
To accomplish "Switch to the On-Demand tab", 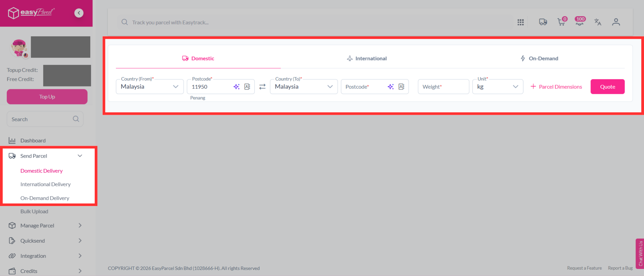I will [x=539, y=59].
